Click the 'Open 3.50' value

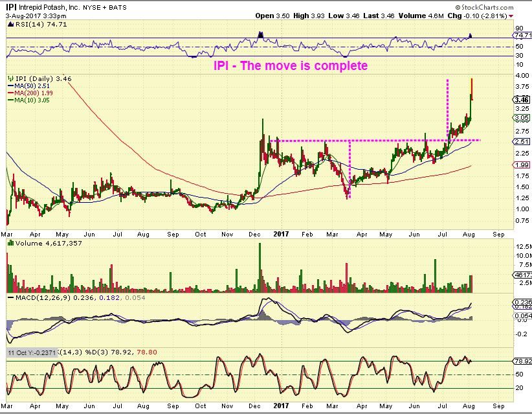272,16
